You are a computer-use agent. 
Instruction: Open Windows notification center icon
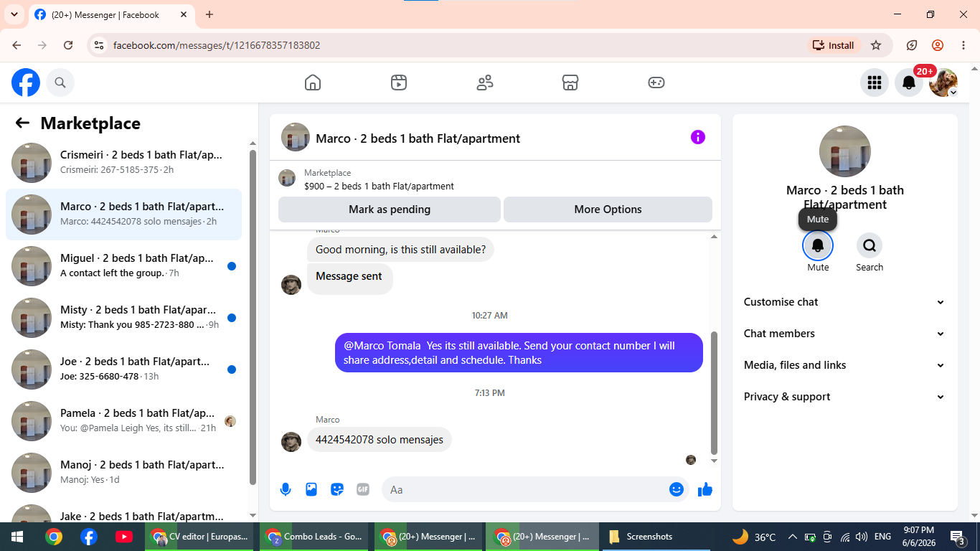click(958, 537)
